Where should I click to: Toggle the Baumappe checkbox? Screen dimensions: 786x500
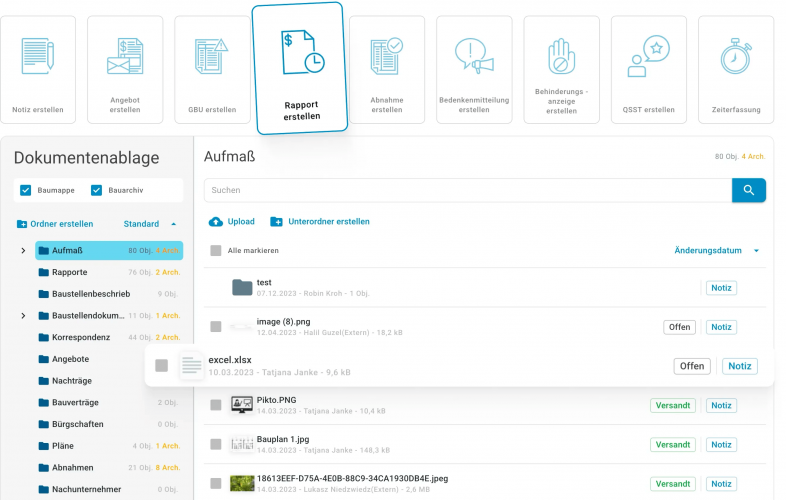coord(26,191)
